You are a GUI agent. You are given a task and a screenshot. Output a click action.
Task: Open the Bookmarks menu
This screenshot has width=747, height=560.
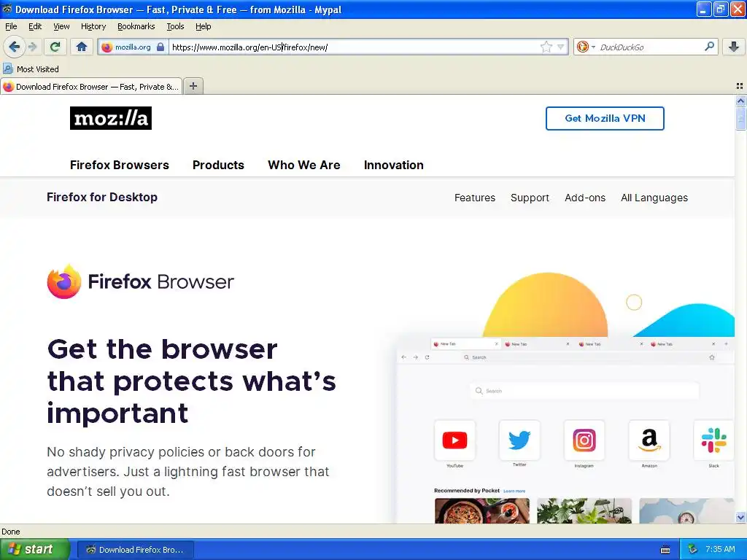(x=136, y=26)
